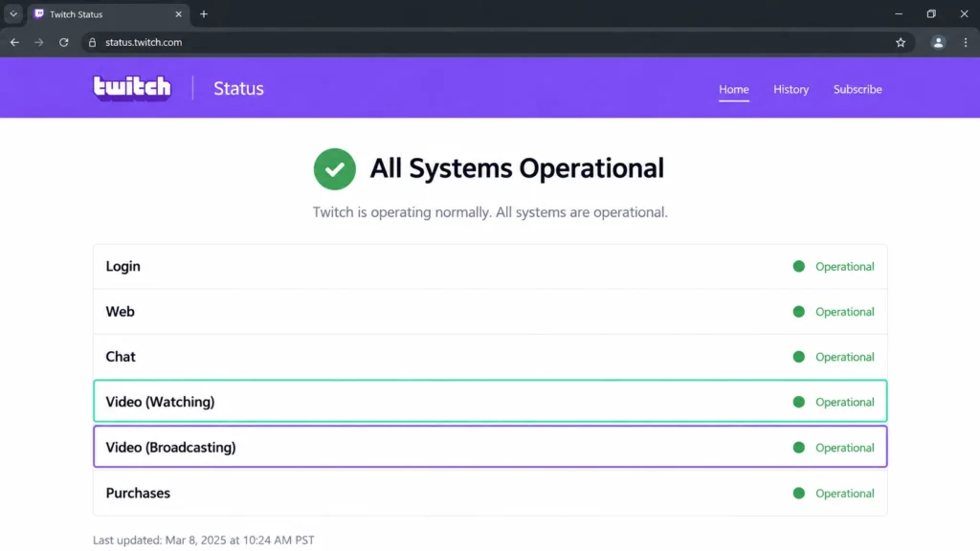This screenshot has height=551, width=980.
Task: Bookmark this page with the star icon
Action: click(x=901, y=42)
